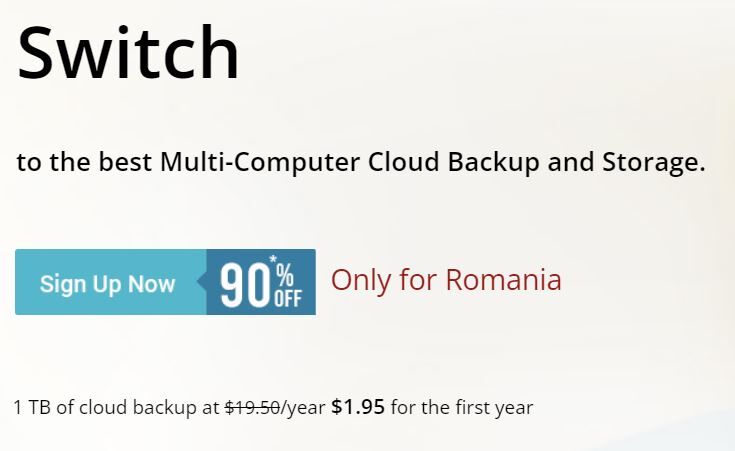Click the large "Switch" heading
Screen dimensions: 735x451
(128, 53)
